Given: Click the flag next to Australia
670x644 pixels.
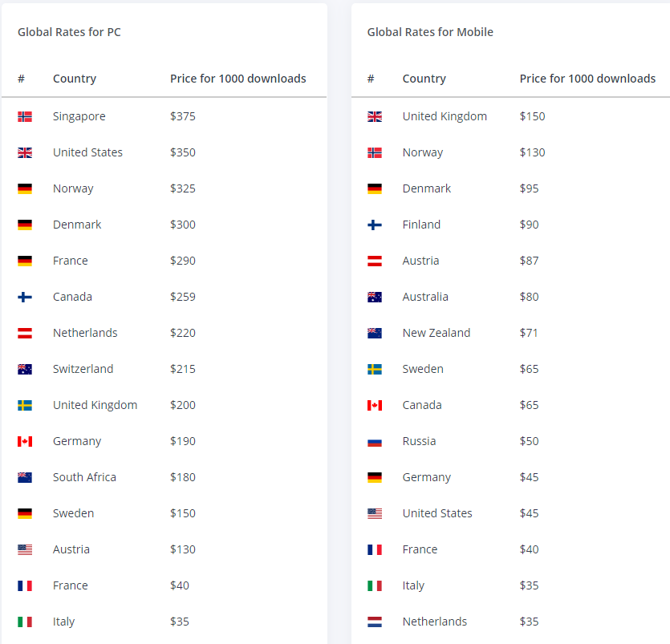Looking at the screenshot, I should point(375,297).
